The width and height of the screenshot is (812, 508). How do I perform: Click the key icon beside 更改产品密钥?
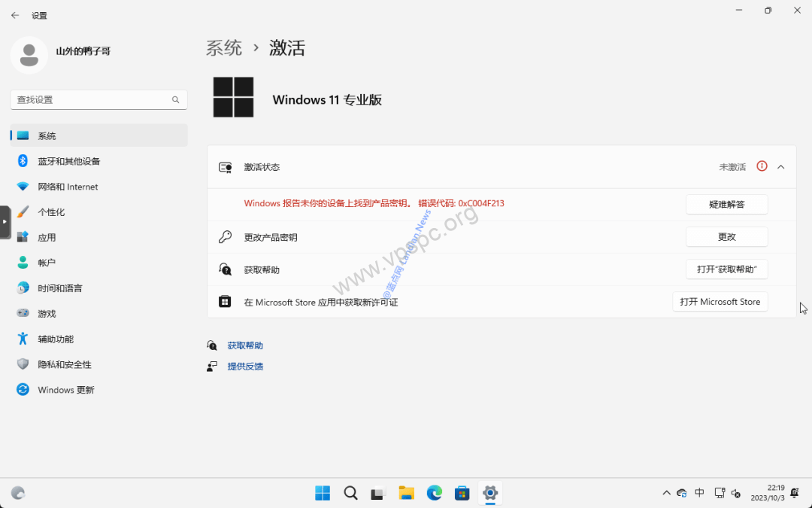225,237
